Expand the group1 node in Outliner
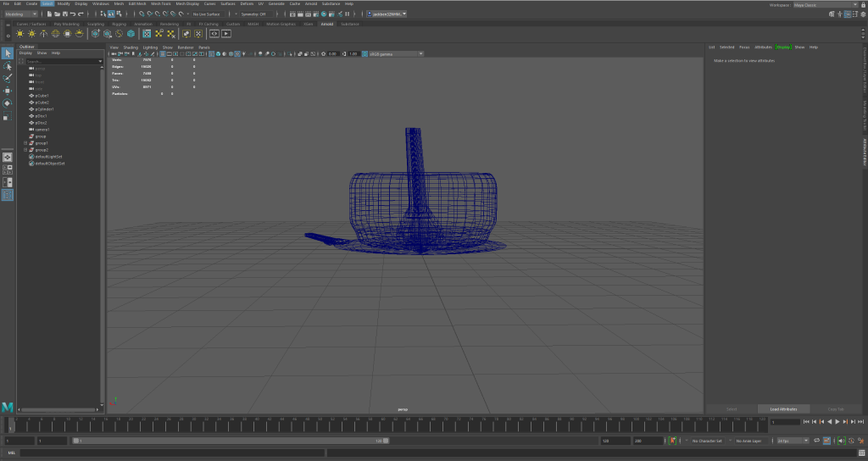The image size is (868, 461). point(26,143)
